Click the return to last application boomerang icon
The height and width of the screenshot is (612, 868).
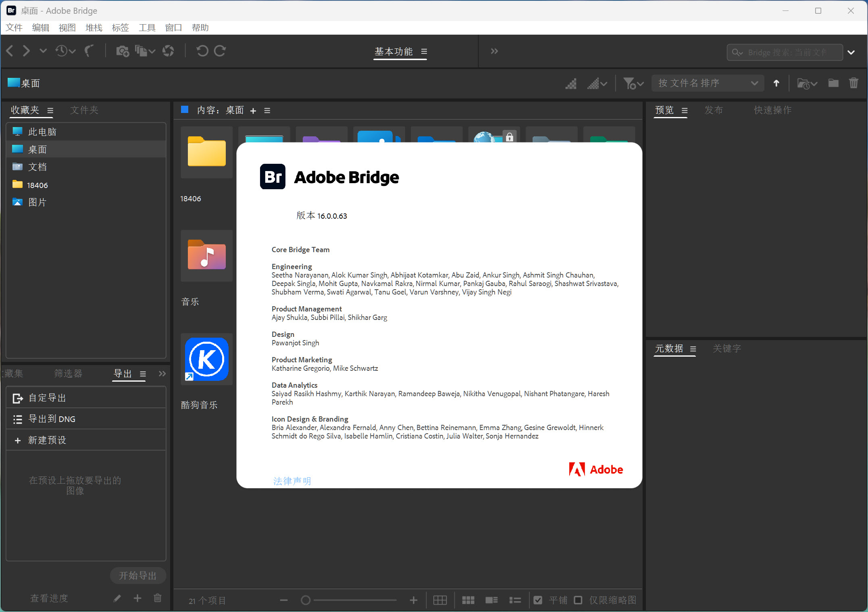(90, 51)
